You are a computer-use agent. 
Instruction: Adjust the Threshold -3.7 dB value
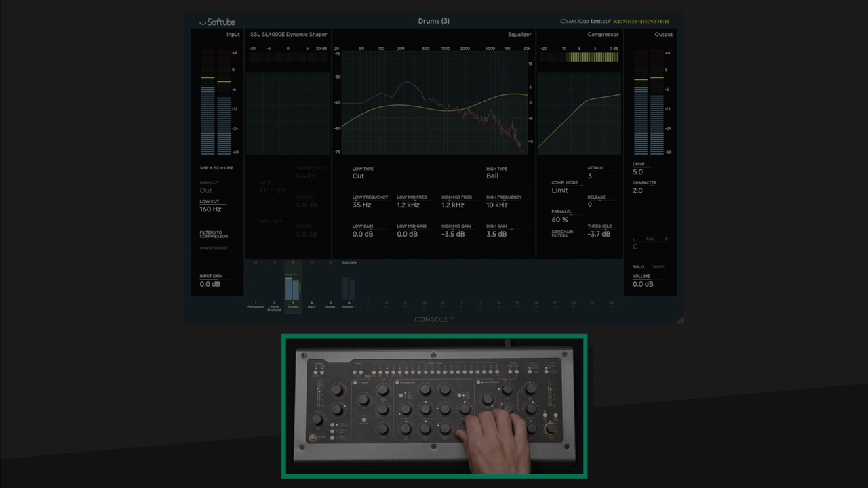coord(599,234)
